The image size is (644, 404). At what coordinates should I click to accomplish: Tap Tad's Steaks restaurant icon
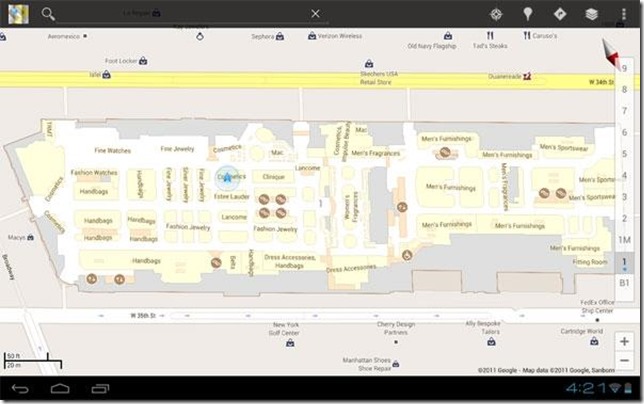(490, 36)
